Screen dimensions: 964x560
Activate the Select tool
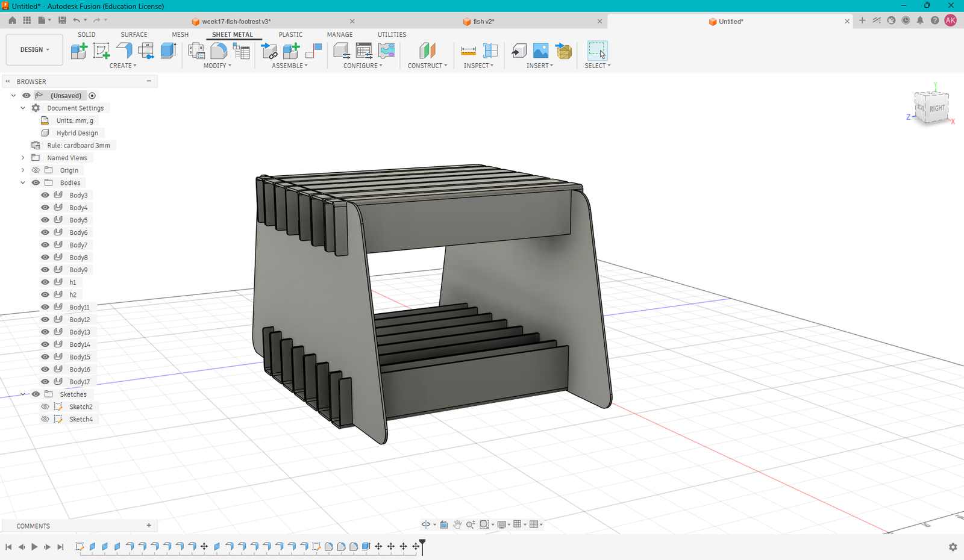(x=597, y=51)
